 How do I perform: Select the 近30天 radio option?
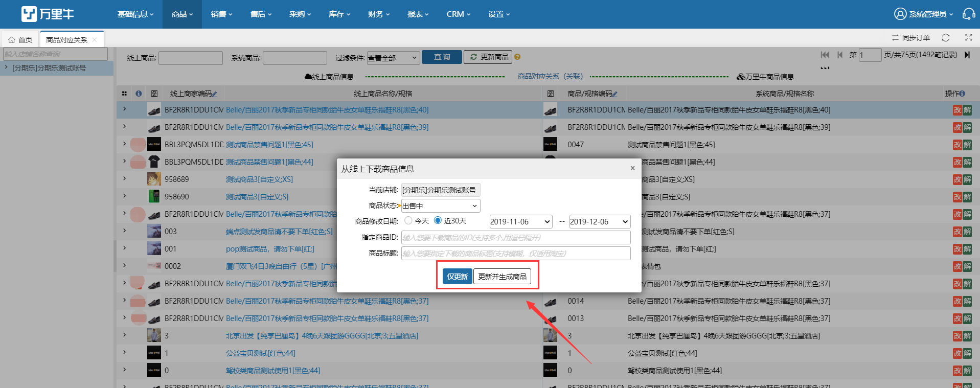click(x=438, y=220)
